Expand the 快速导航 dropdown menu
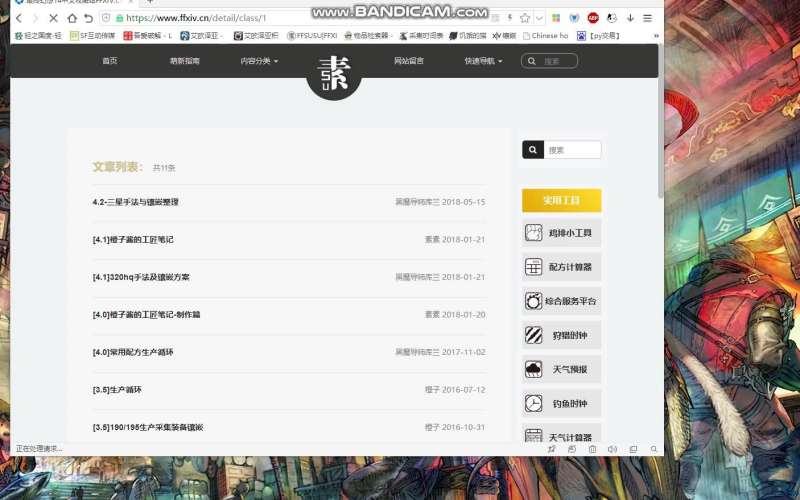 (483, 61)
